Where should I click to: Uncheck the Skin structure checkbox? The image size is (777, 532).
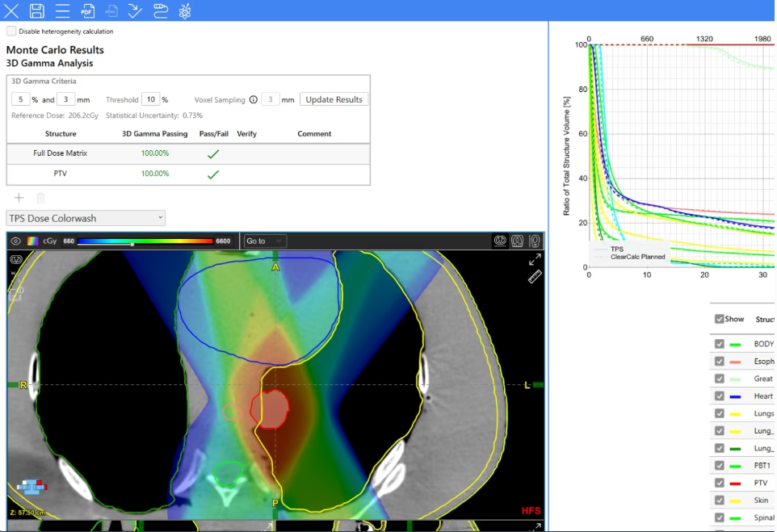(x=719, y=501)
